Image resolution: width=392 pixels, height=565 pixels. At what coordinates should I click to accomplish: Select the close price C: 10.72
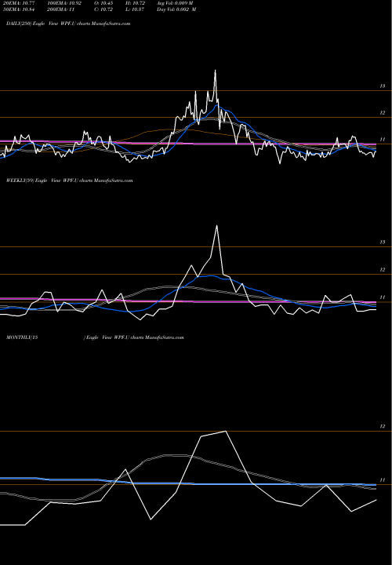pos(103,9)
